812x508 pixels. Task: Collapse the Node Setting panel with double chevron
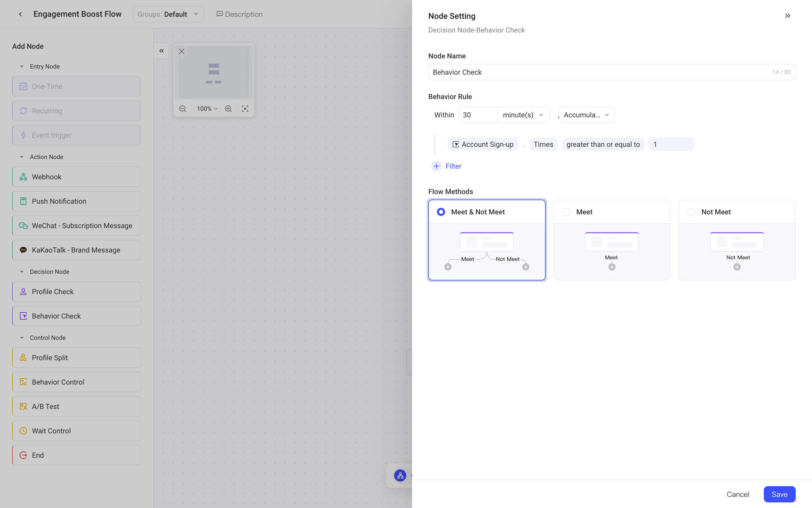click(x=787, y=16)
